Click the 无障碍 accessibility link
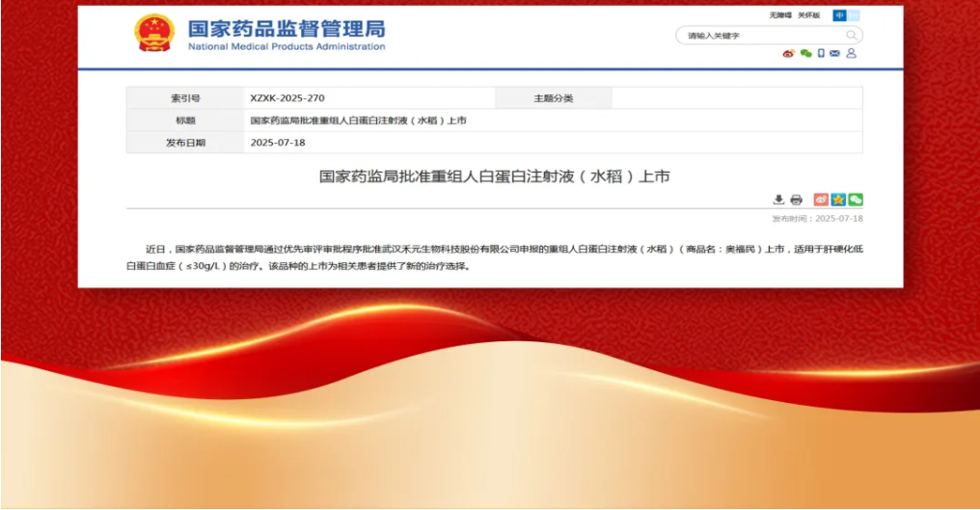The image size is (980, 510). point(780,15)
